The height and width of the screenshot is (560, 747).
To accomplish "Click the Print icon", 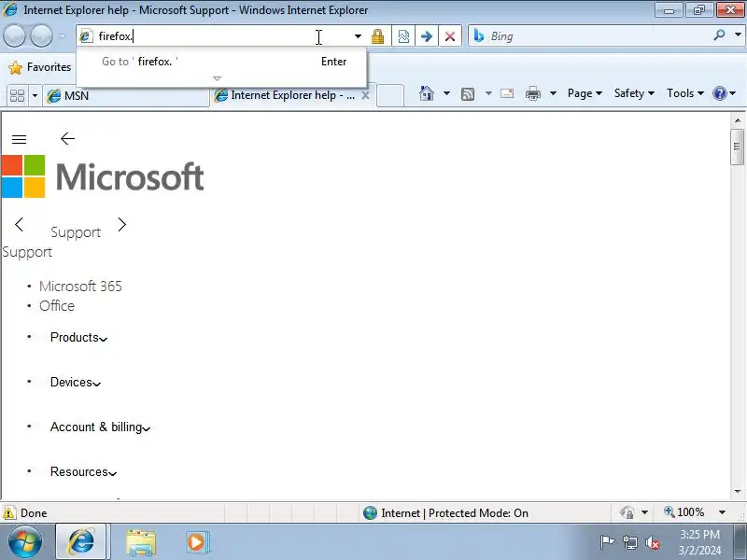I will pyautogui.click(x=532, y=94).
